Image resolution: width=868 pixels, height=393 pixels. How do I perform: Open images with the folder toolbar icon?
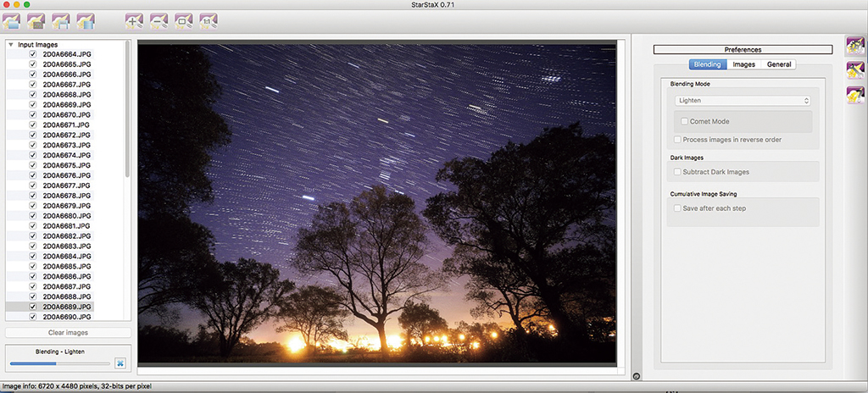[x=11, y=21]
